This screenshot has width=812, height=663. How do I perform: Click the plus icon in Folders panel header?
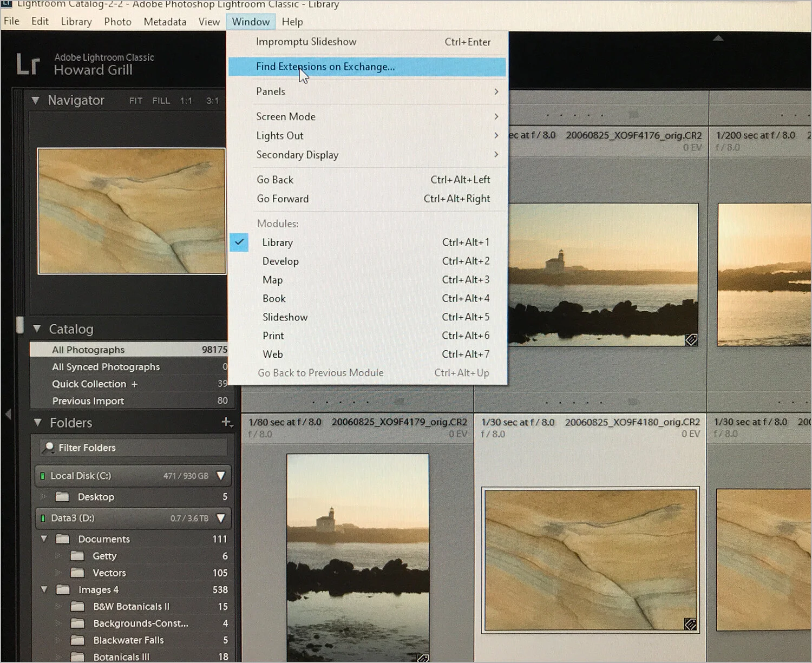[227, 422]
